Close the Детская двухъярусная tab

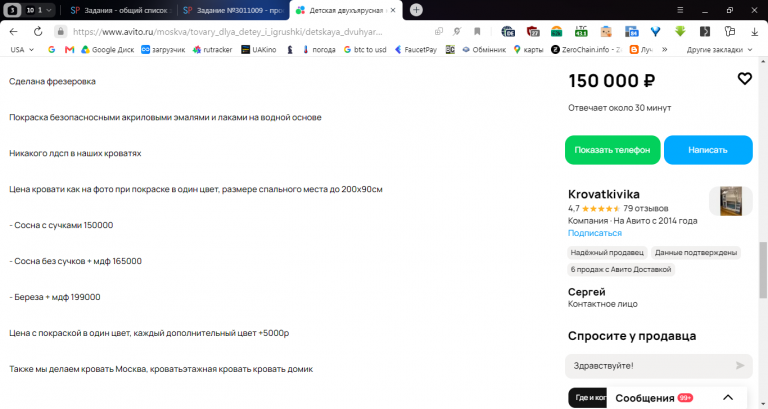[393, 10]
